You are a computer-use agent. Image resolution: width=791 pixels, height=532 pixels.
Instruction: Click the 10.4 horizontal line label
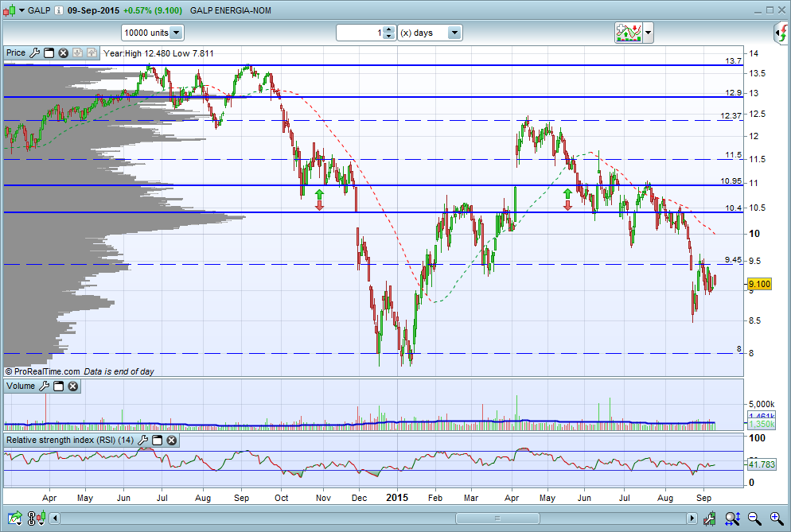tap(734, 208)
